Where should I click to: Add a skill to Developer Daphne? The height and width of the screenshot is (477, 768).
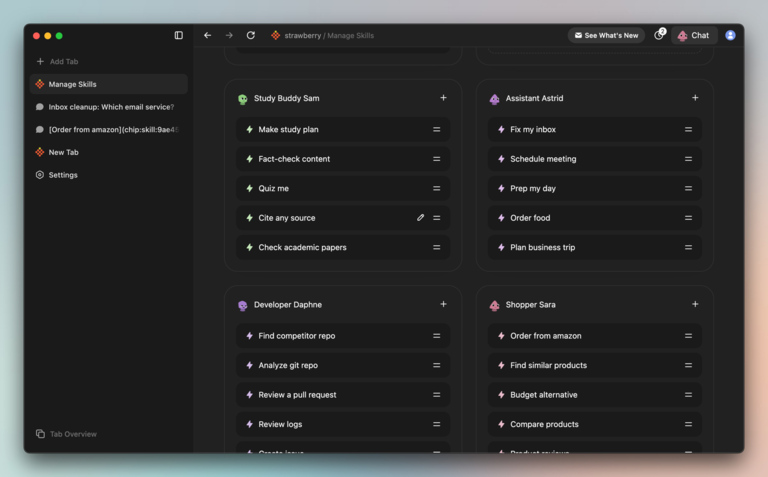pyautogui.click(x=443, y=304)
